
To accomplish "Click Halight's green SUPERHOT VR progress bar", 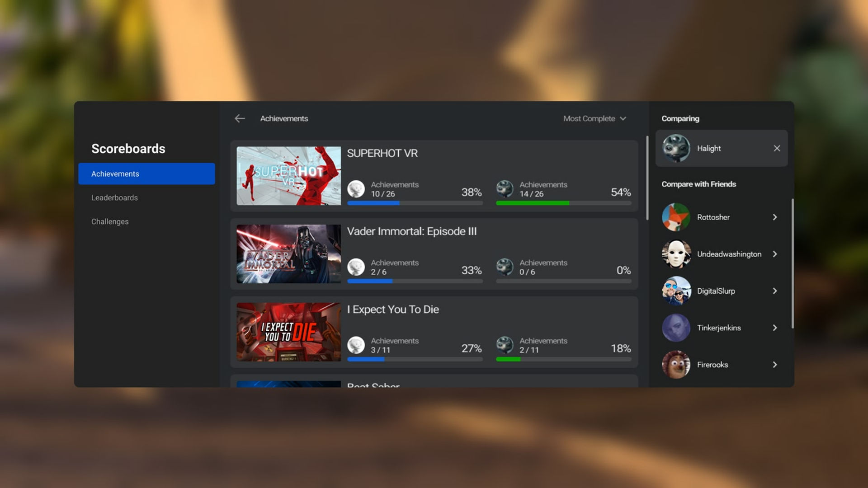I will point(563,203).
